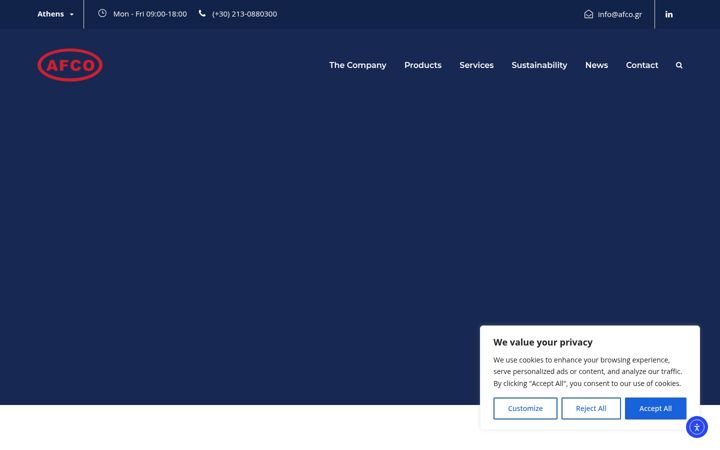Click the envelope email icon
Viewport: 720px width, 450px height.
point(588,14)
